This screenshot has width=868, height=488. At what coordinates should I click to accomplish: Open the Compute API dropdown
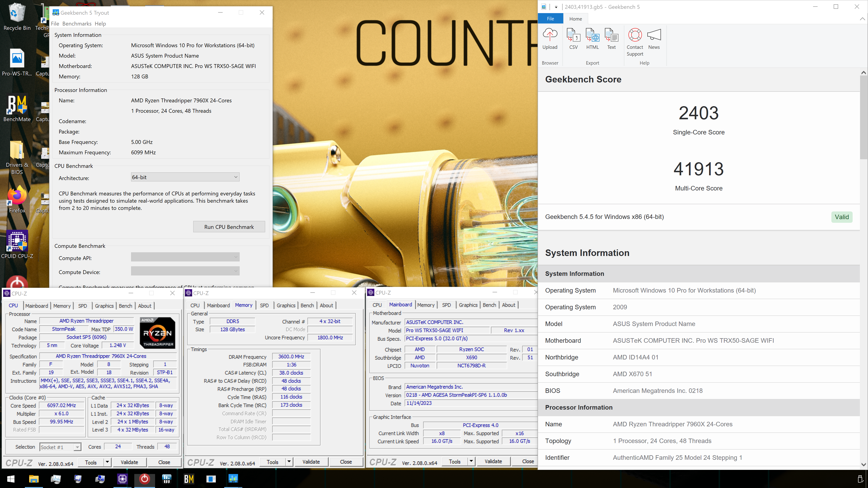pyautogui.click(x=185, y=257)
